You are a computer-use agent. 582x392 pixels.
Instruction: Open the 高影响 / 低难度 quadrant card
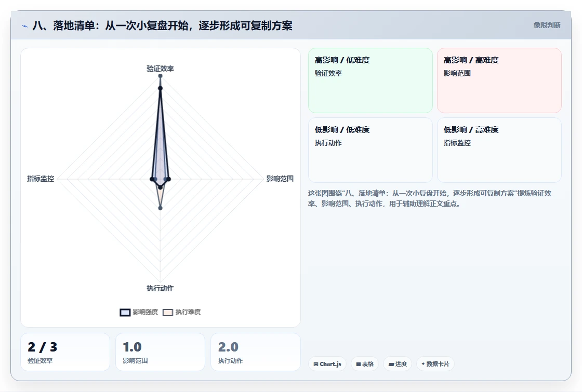(371, 80)
